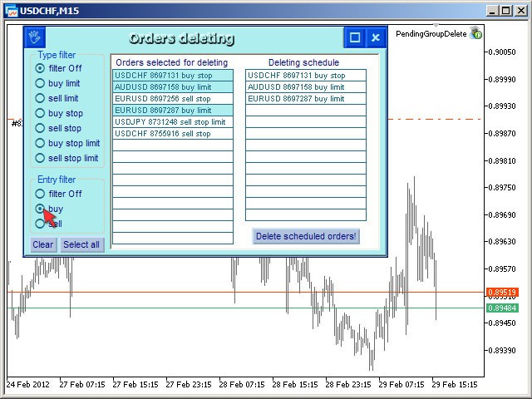This screenshot has width=532, height=399.
Task: Click the USDCHF,M15 chart window icon
Action: coord(11,11)
